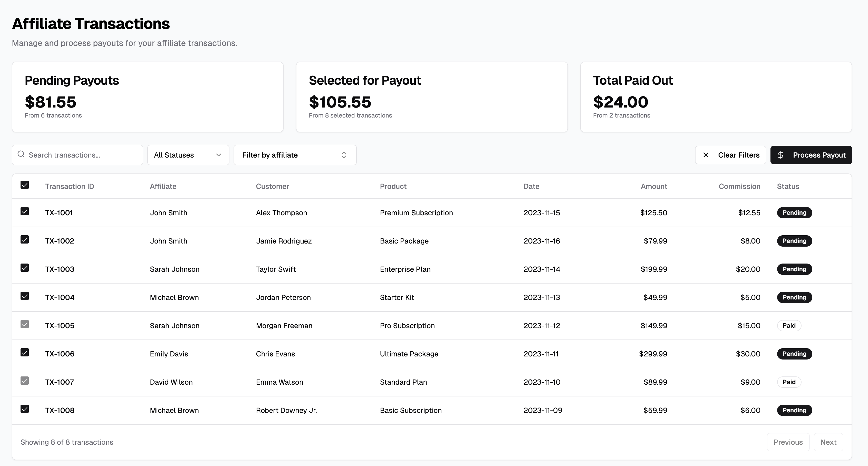The height and width of the screenshot is (466, 868).
Task: Click the TX-1008 transaction ID
Action: pos(60,410)
